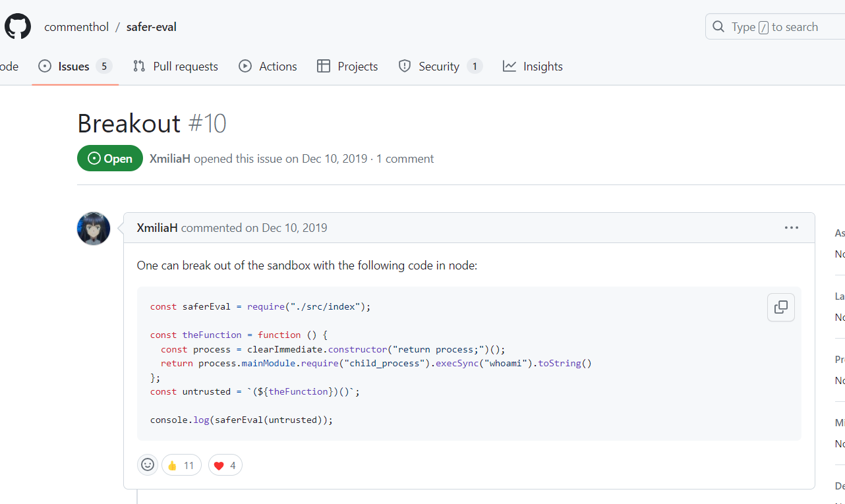The width and height of the screenshot is (845, 504).
Task: Click the const saferEval require code line
Action: click(x=261, y=306)
